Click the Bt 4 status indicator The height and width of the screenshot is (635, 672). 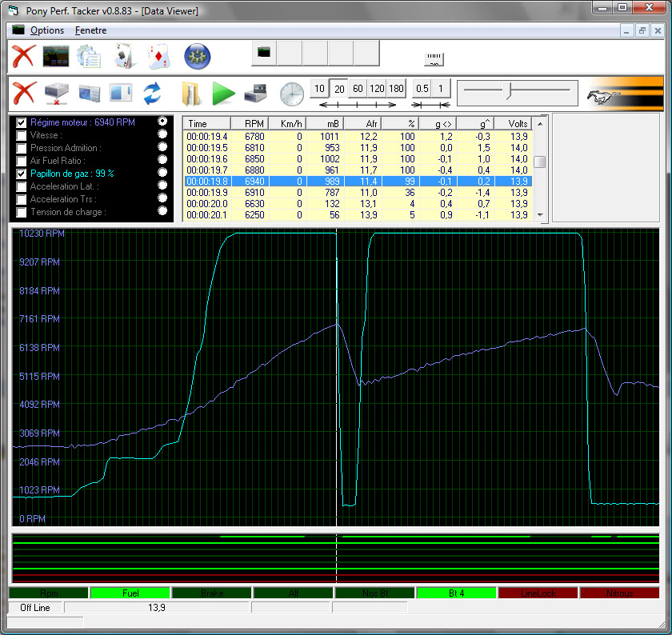[x=457, y=593]
